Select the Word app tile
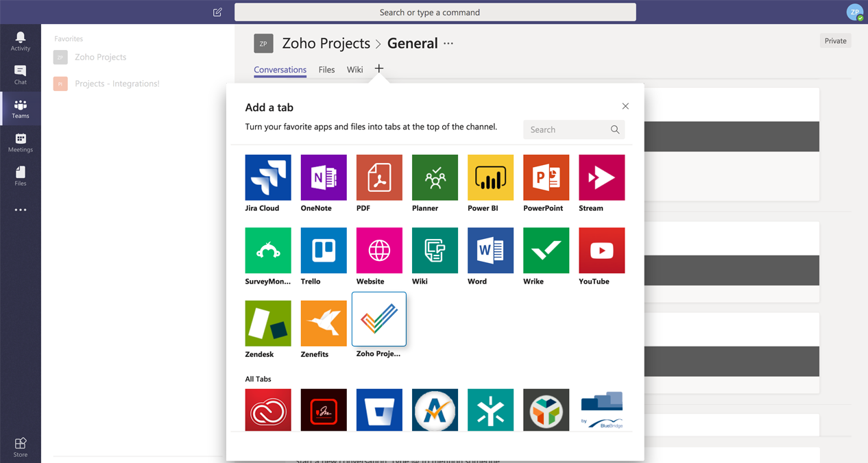The height and width of the screenshot is (463, 868). coord(490,251)
